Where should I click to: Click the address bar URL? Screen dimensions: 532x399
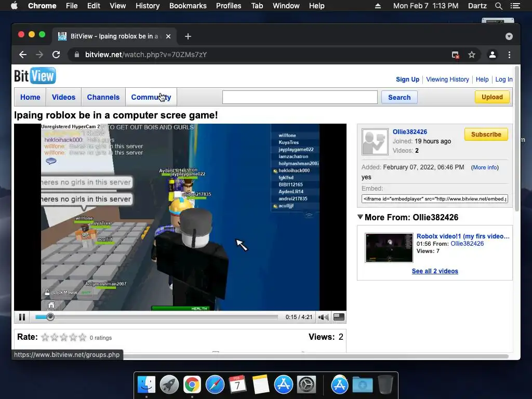coord(146,55)
